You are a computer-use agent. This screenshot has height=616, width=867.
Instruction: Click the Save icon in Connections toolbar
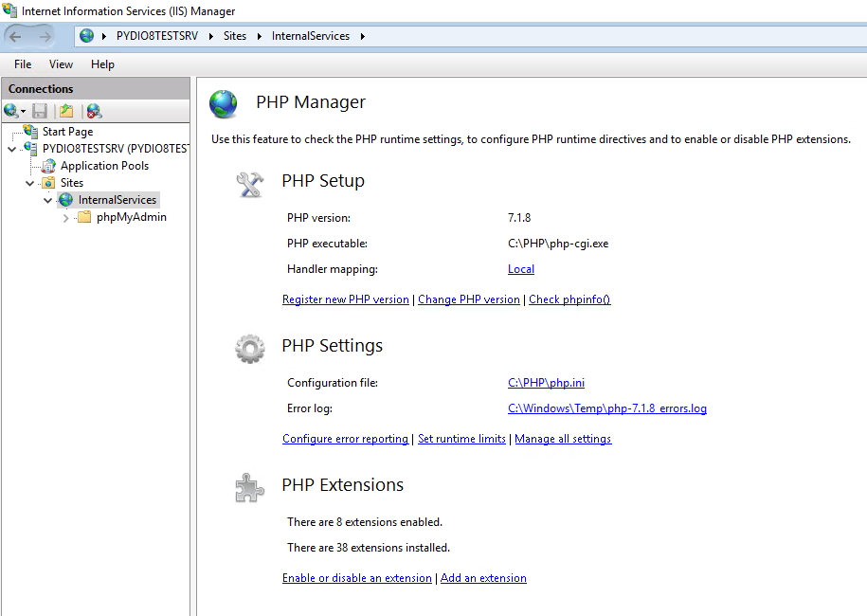(39, 111)
